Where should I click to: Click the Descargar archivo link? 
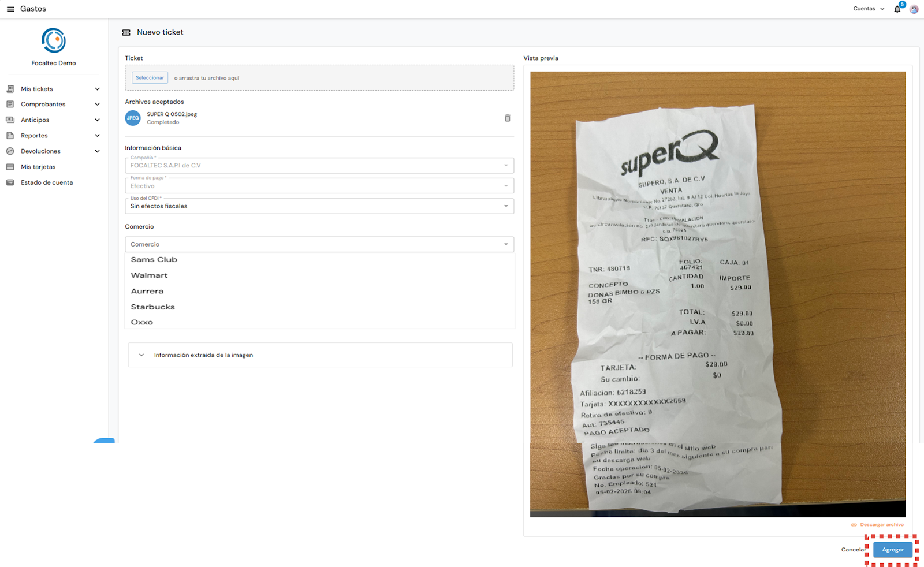pyautogui.click(x=877, y=525)
